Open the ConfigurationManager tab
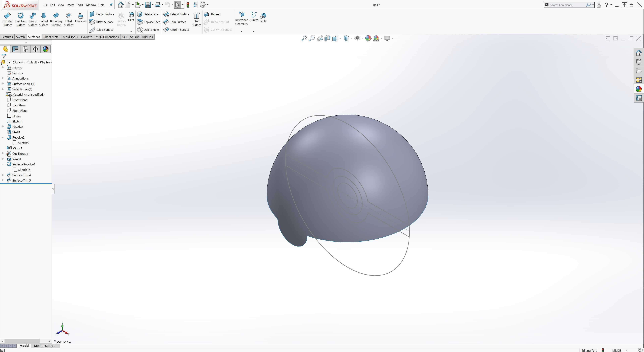644x352 pixels. tap(25, 49)
